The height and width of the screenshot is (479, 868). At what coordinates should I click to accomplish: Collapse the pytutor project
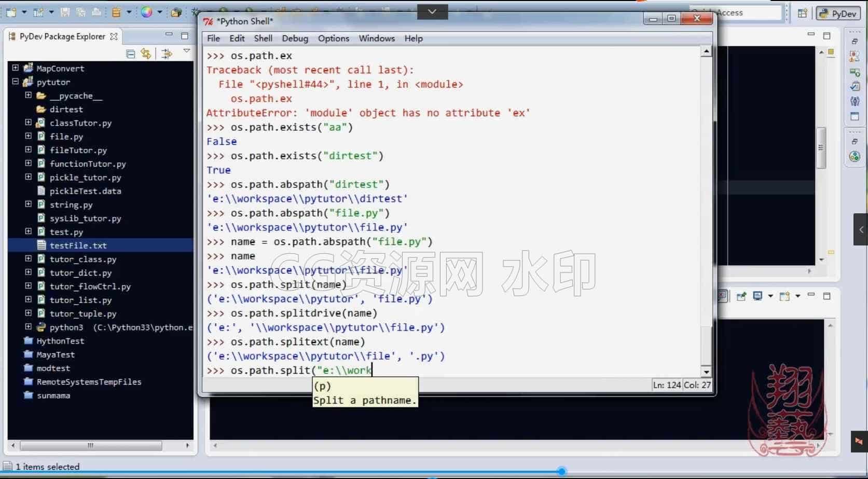pyautogui.click(x=16, y=81)
